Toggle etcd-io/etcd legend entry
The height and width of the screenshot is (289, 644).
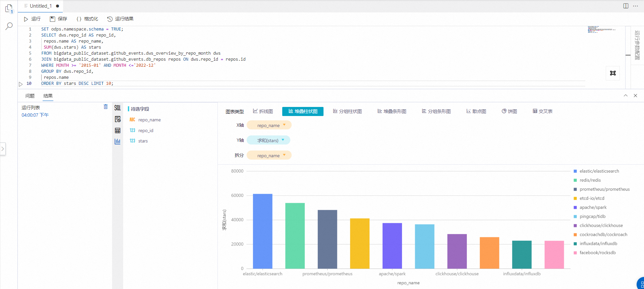pyautogui.click(x=589, y=198)
